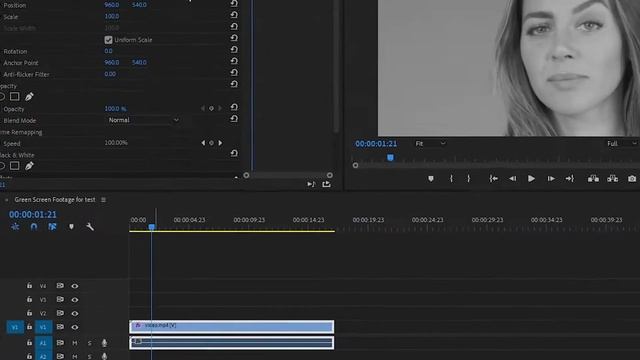Reset the Scale parameter
Image resolution: width=640 pixels, height=360 pixels.
click(234, 15)
